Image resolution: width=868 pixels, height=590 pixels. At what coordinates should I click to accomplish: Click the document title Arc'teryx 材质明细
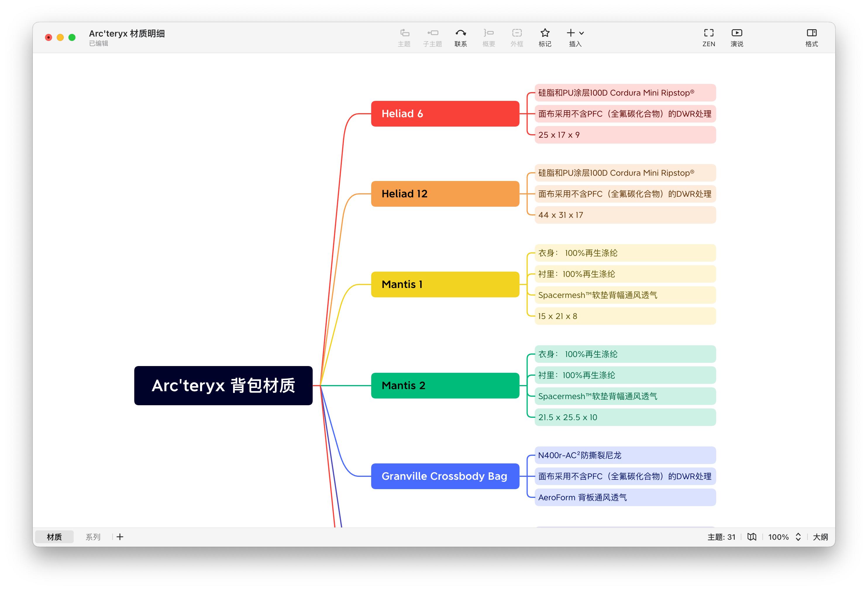(x=127, y=34)
